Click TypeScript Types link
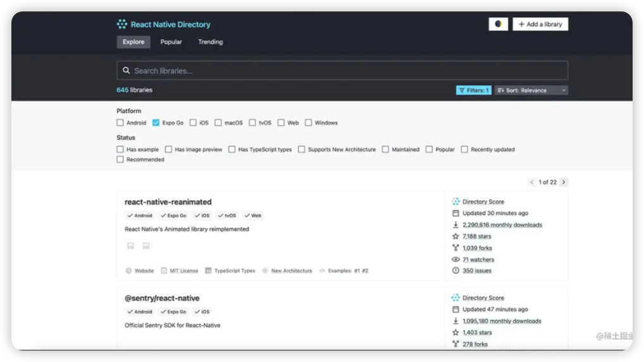Screen dimensions: 644x362 235,270
